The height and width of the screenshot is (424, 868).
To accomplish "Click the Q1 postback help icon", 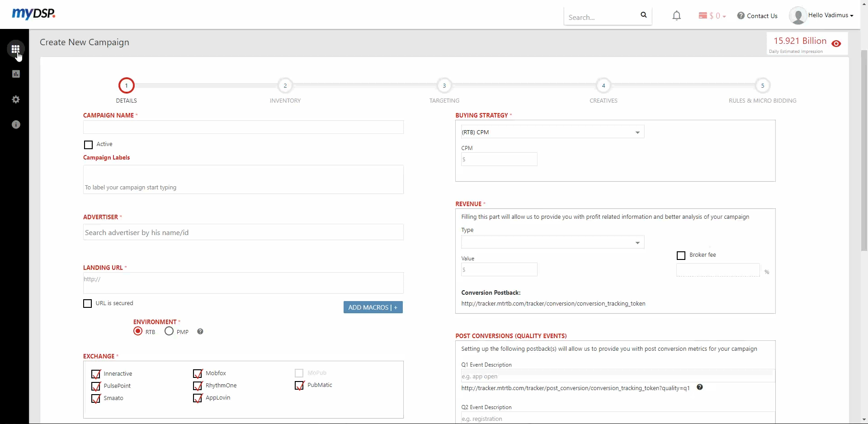I will [x=700, y=387].
